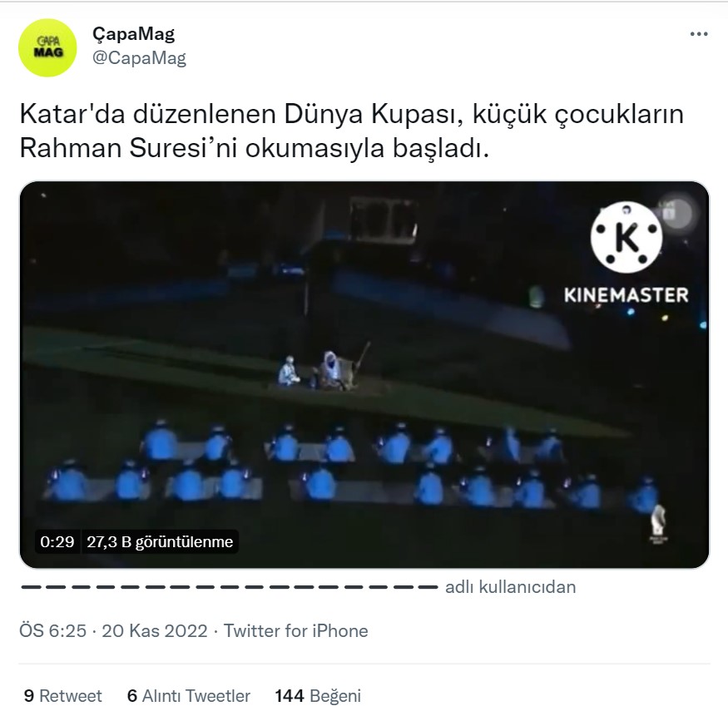Play the opening ceremony video

[x=364, y=374]
